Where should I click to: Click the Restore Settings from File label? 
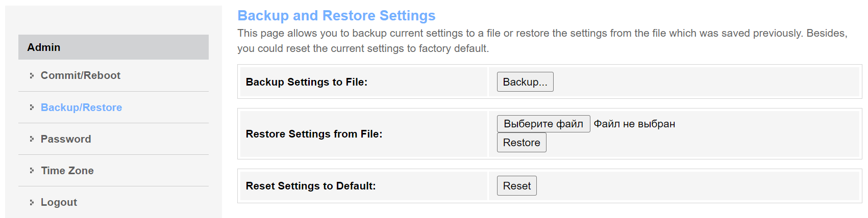[x=314, y=134]
